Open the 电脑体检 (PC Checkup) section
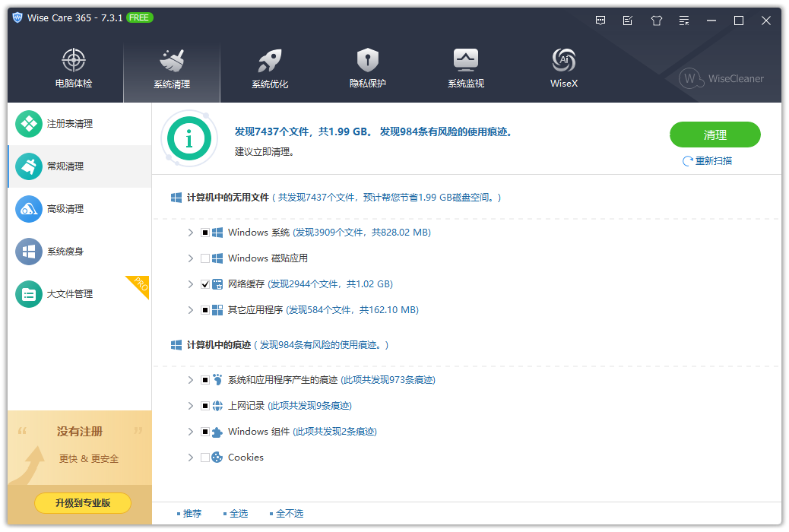789x532 pixels. [73, 67]
